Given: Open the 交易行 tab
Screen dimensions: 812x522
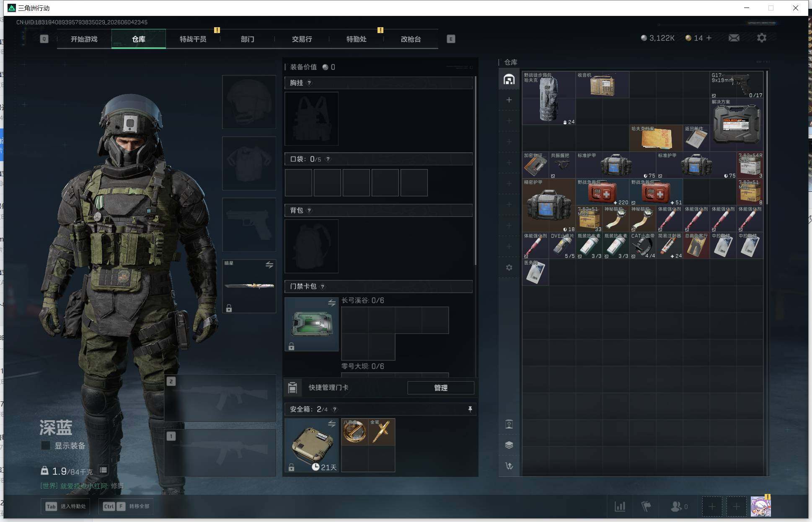Looking at the screenshot, I should pos(302,39).
